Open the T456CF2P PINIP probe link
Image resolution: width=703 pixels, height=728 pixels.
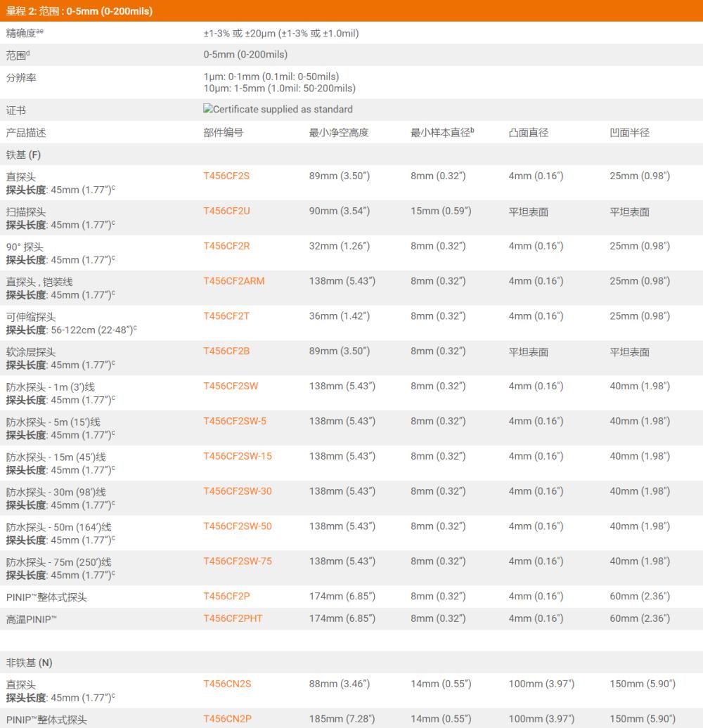pos(226,597)
